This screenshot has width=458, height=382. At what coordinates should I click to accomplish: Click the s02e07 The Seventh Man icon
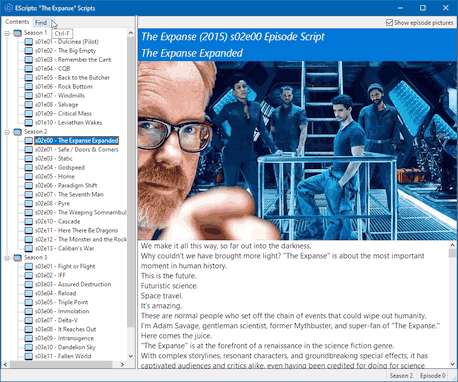click(29, 195)
